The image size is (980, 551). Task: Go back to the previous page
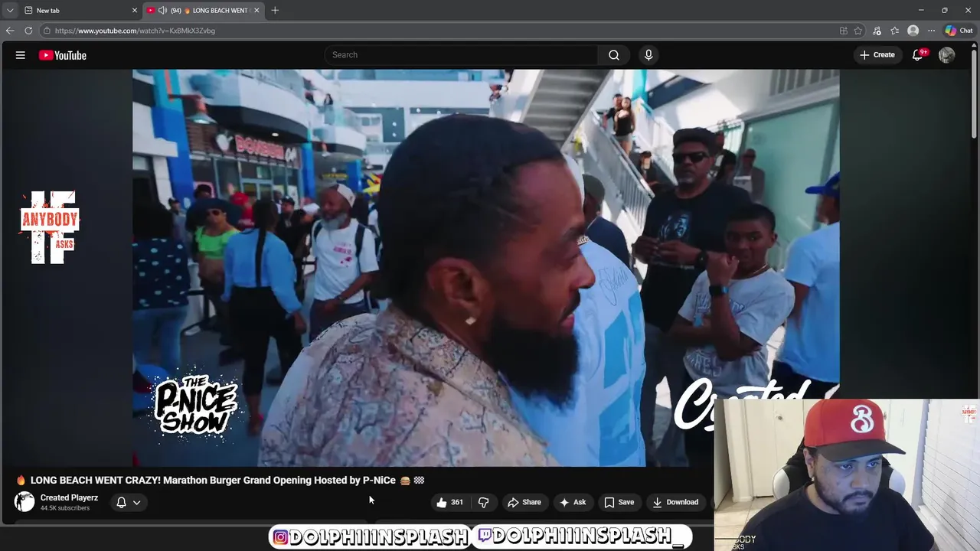(x=9, y=31)
